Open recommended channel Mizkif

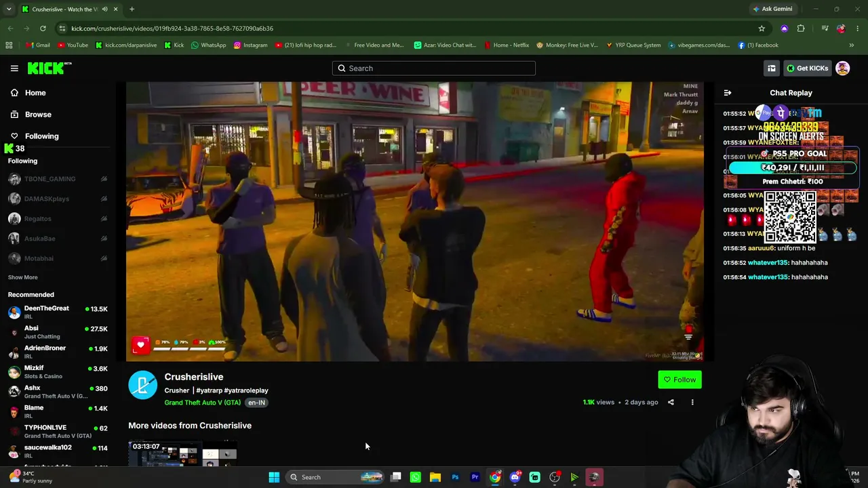pyautogui.click(x=58, y=372)
